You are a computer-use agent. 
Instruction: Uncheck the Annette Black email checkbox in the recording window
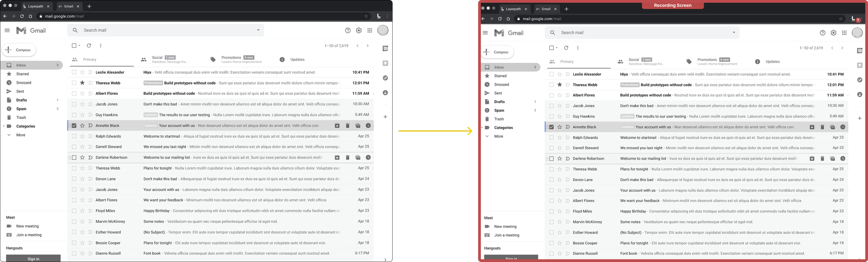[x=551, y=127]
